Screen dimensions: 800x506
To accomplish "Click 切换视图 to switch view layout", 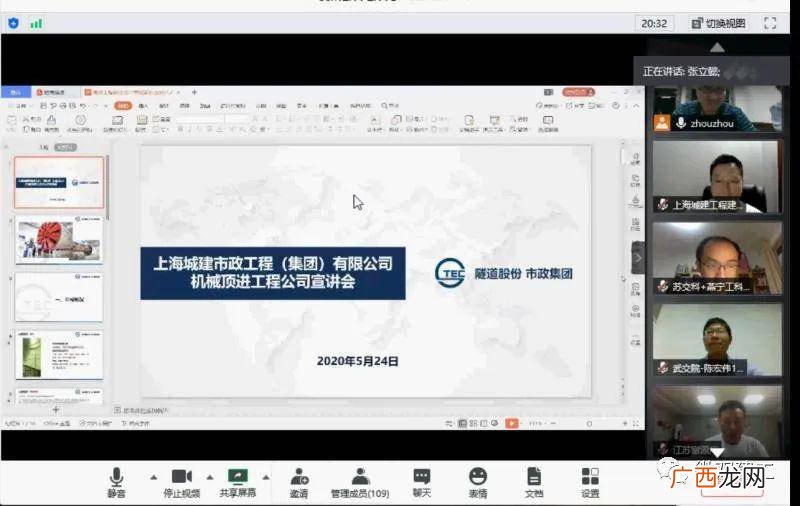I will coord(719,23).
